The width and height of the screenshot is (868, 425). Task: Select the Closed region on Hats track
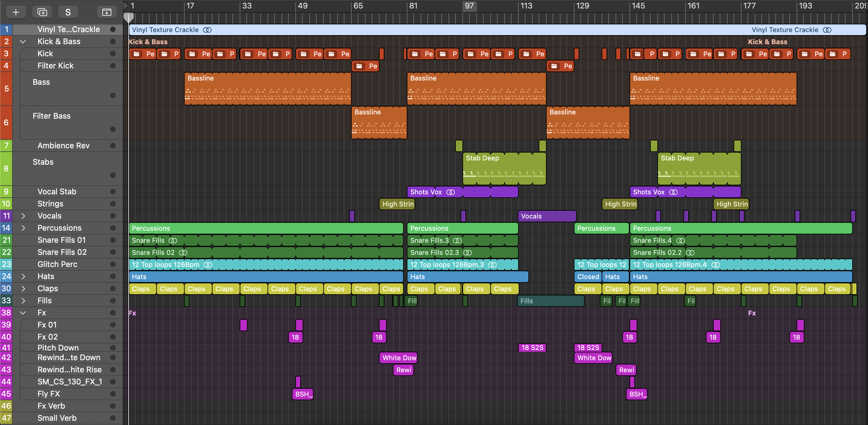[588, 277]
